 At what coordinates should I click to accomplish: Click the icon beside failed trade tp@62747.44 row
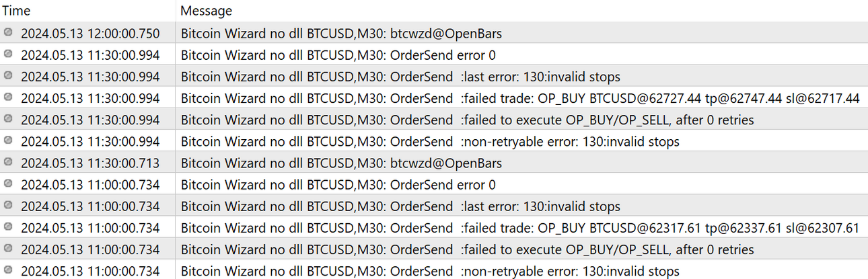(x=9, y=97)
